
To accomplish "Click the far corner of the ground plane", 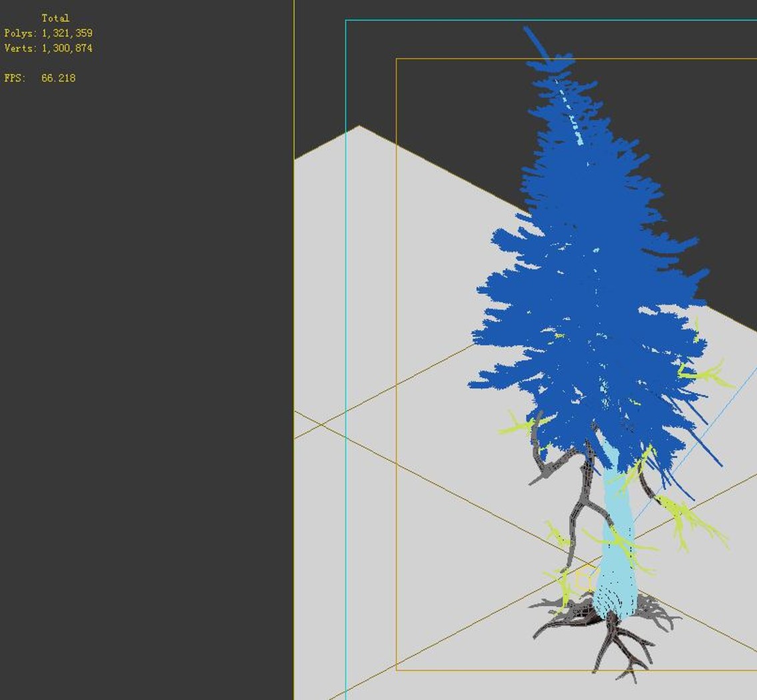I will pos(359,127).
